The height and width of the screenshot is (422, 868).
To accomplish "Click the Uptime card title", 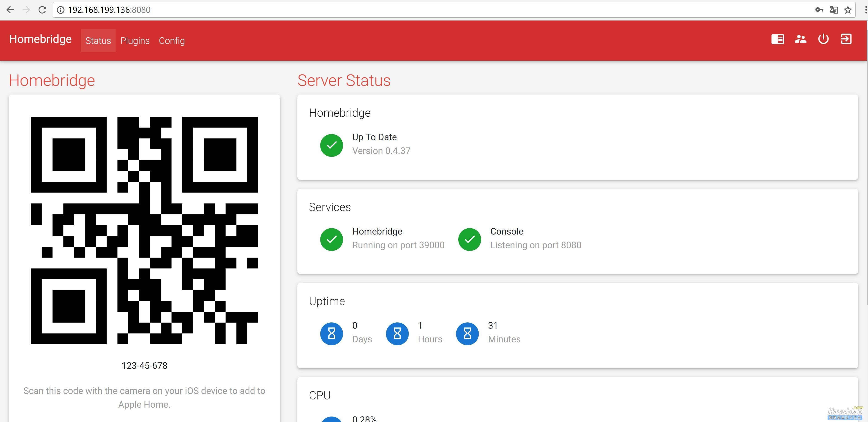I will [x=327, y=301].
